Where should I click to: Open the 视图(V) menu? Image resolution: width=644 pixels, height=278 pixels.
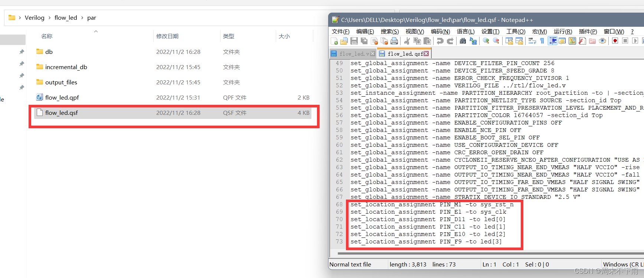(415, 32)
